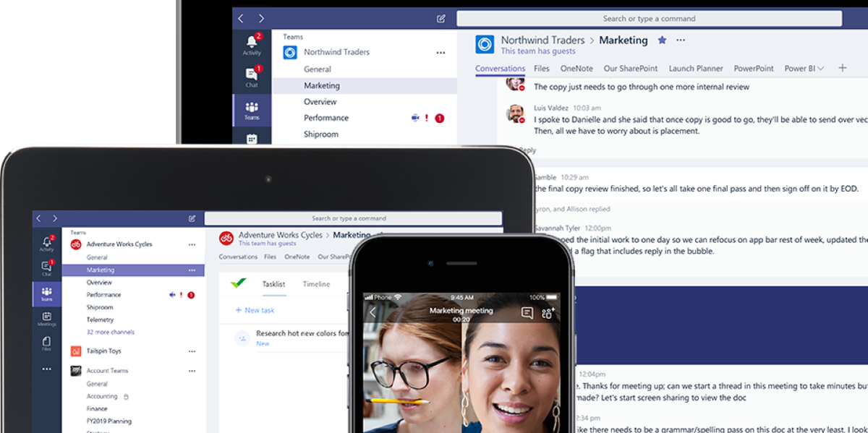Click red exclamation icon on desktop Performance channel
The height and width of the screenshot is (433, 868).
click(427, 118)
